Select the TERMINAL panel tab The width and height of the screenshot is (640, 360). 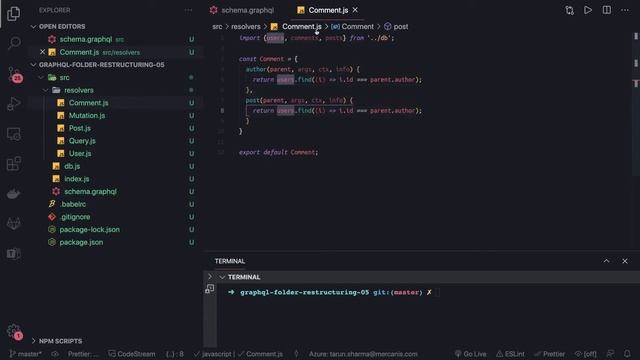click(x=230, y=261)
